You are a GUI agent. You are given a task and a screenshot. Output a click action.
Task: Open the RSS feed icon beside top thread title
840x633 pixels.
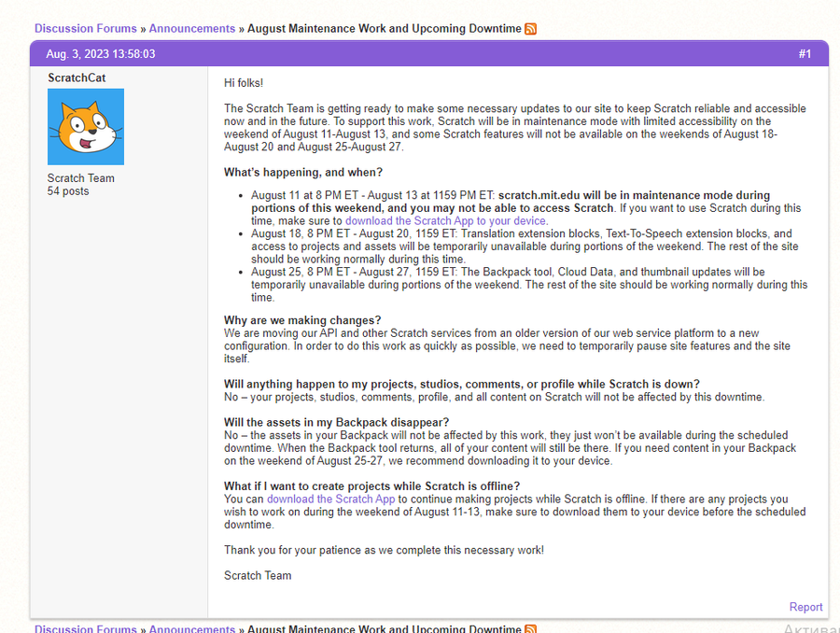click(530, 29)
